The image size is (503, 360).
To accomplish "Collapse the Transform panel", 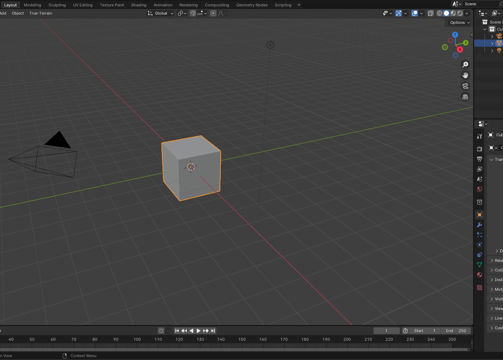I will pyautogui.click(x=491, y=160).
